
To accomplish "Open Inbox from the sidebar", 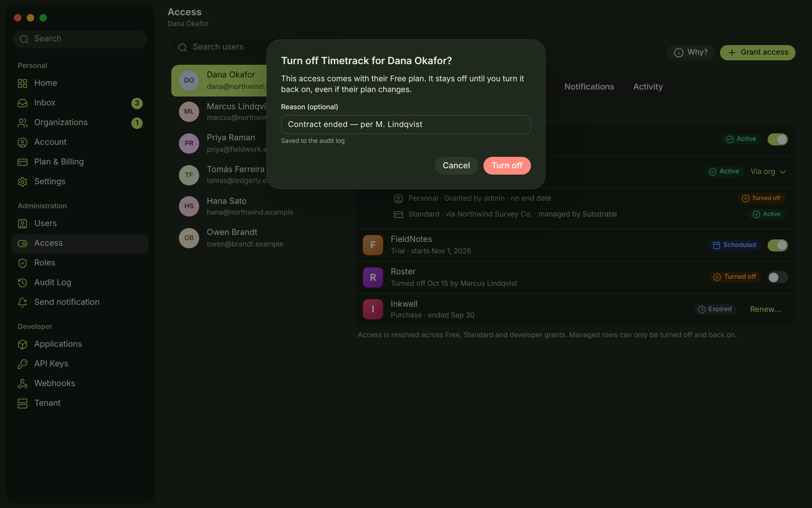I will point(80,103).
